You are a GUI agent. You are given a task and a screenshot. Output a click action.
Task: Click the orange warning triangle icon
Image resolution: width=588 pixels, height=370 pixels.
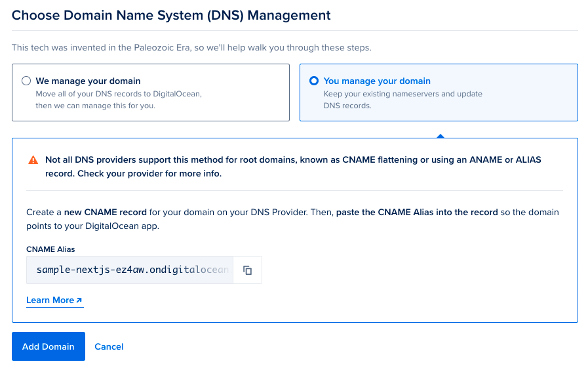pyautogui.click(x=33, y=160)
